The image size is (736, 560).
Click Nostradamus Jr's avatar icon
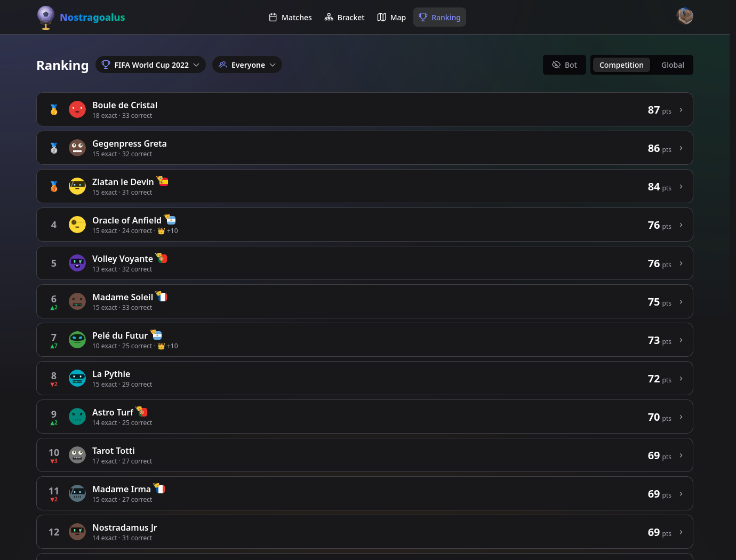77,532
